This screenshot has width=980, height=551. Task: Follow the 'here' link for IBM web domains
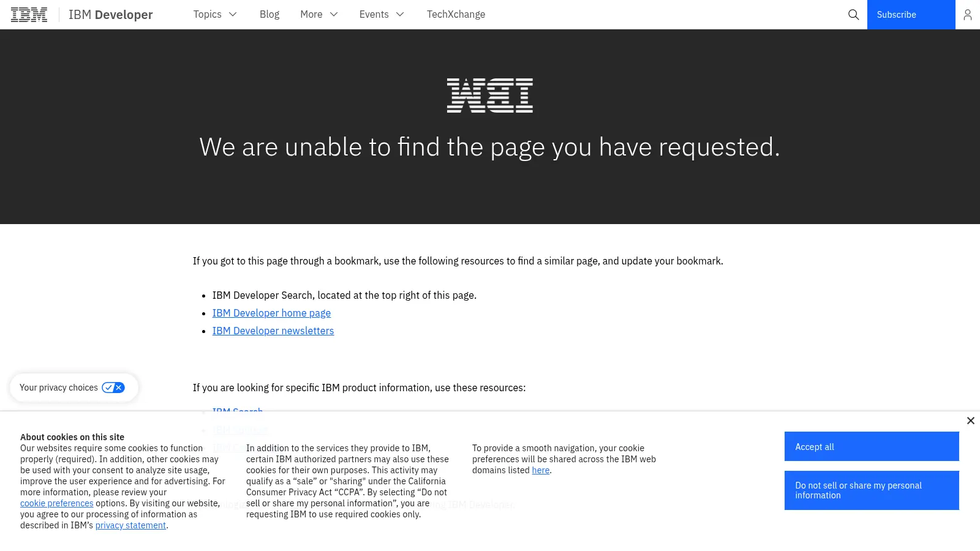tap(541, 470)
